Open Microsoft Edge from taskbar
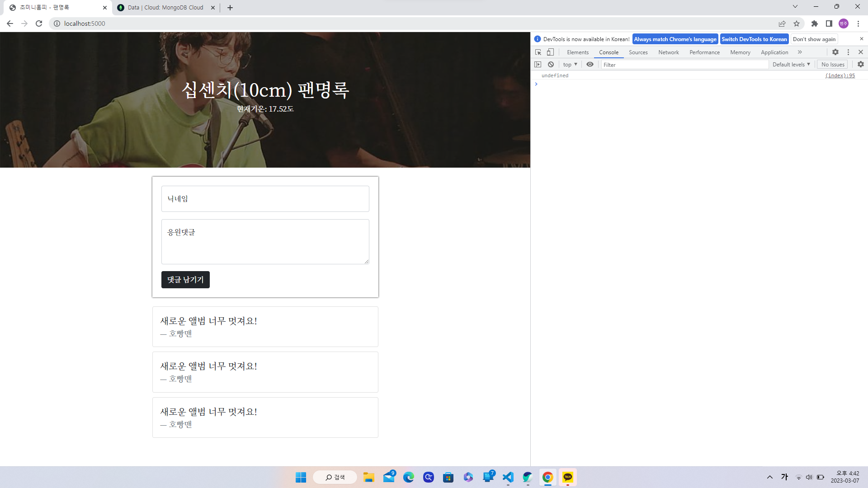The width and height of the screenshot is (868, 488). pyautogui.click(x=409, y=477)
